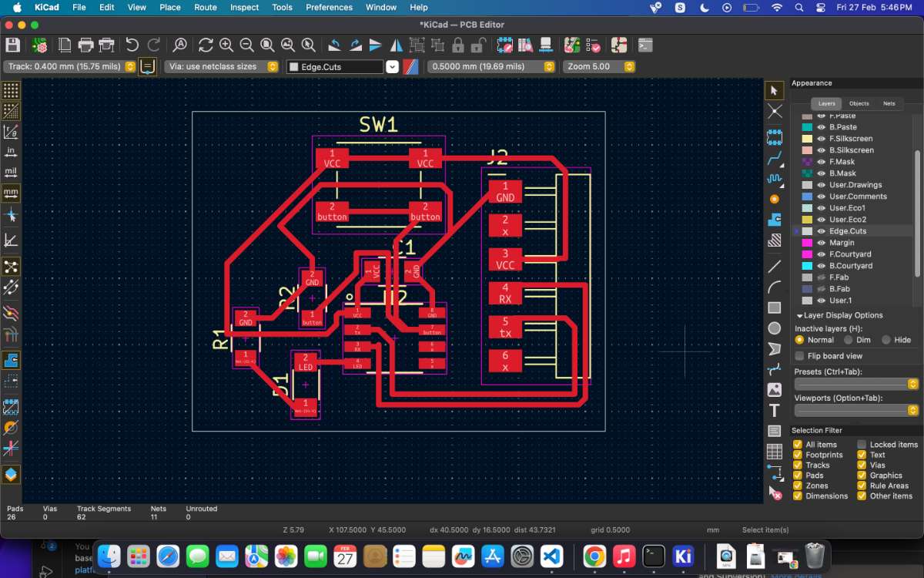Zoom out of the board
Viewport: 924px width, 578px height.
[x=247, y=45]
